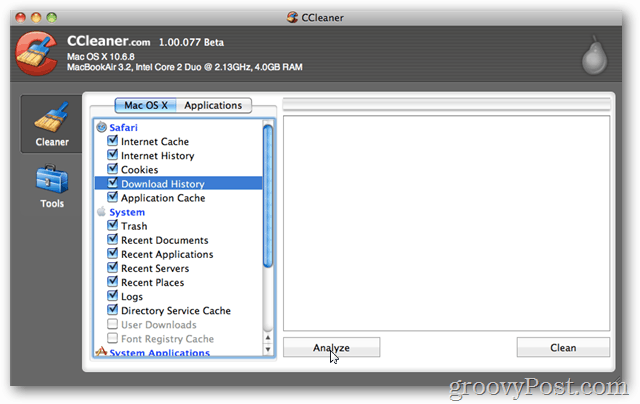
Task: Click the CCleaner logo in header
Action: 36,53
